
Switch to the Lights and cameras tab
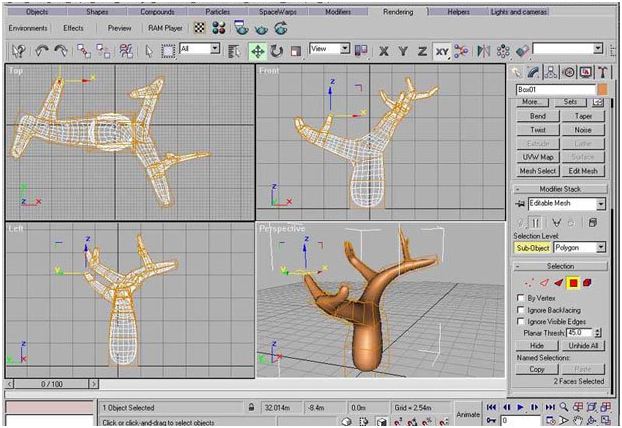(x=519, y=12)
